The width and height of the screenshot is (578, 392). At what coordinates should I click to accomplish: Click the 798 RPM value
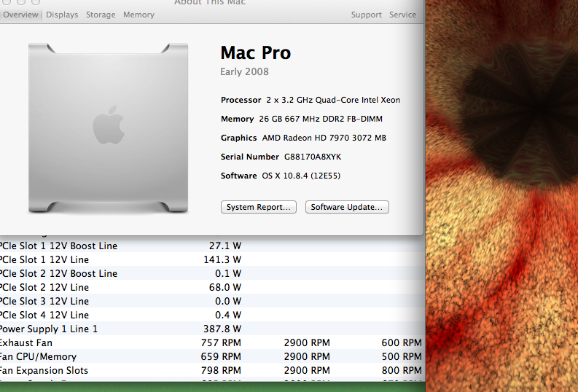221,370
